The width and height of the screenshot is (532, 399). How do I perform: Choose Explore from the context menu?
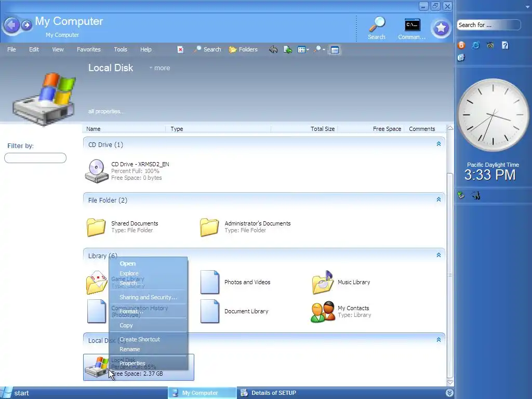148,273
